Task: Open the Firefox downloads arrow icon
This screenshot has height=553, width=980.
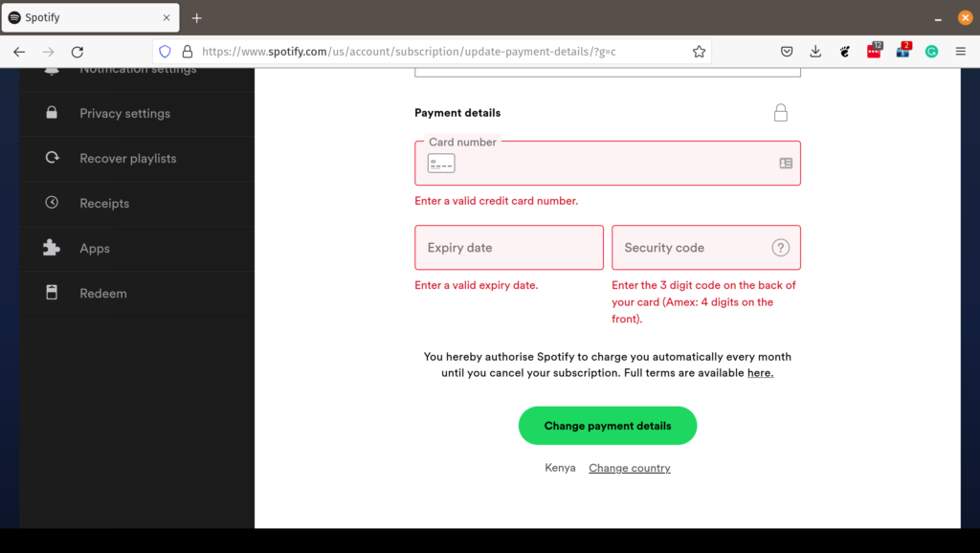Action: tap(815, 52)
